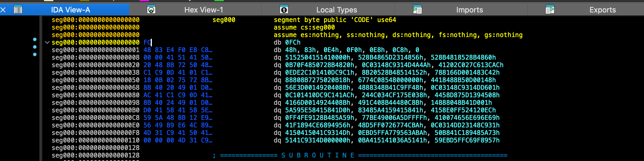Screen dimensions: 644x161
Task: Click the IDA View-A tab icon
Action: (x=18, y=10)
